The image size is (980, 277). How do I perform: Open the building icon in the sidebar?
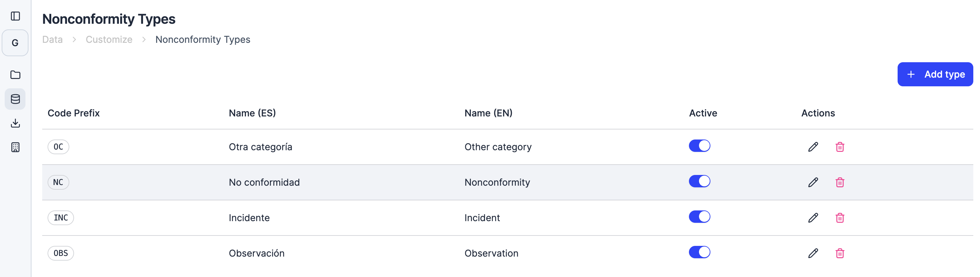15,147
